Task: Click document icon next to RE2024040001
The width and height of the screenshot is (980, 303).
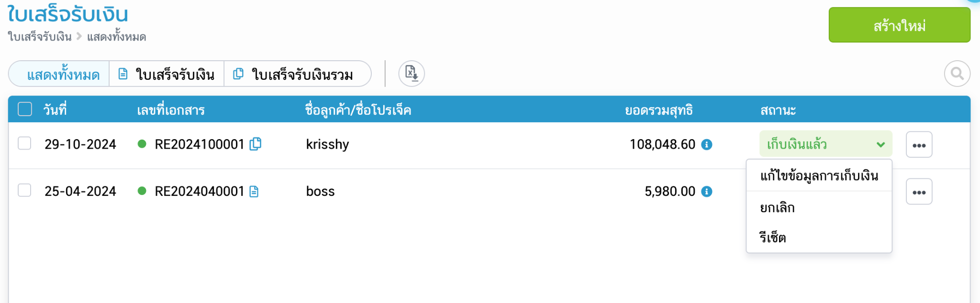Action: (x=254, y=191)
